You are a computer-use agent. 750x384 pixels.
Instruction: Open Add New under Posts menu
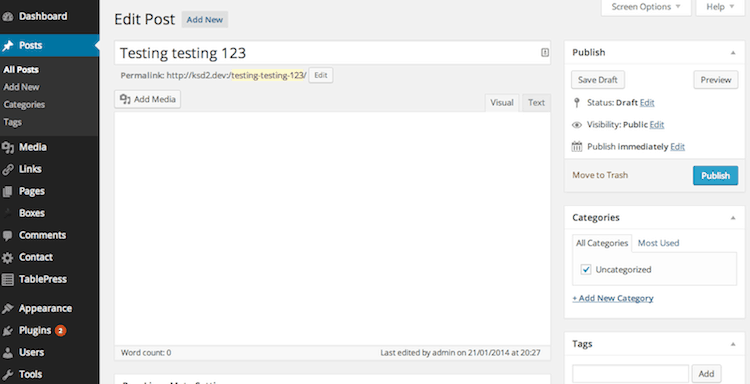22,87
